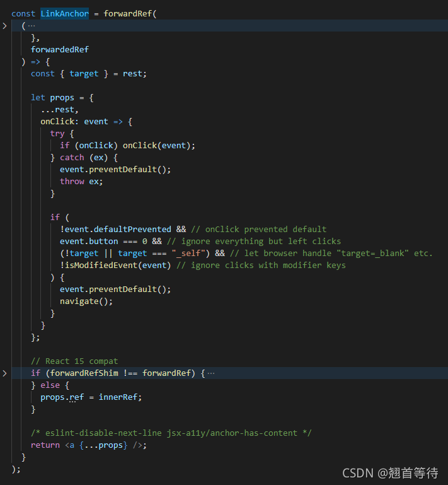Click event.preventDefault() above navigate()

click(115, 289)
